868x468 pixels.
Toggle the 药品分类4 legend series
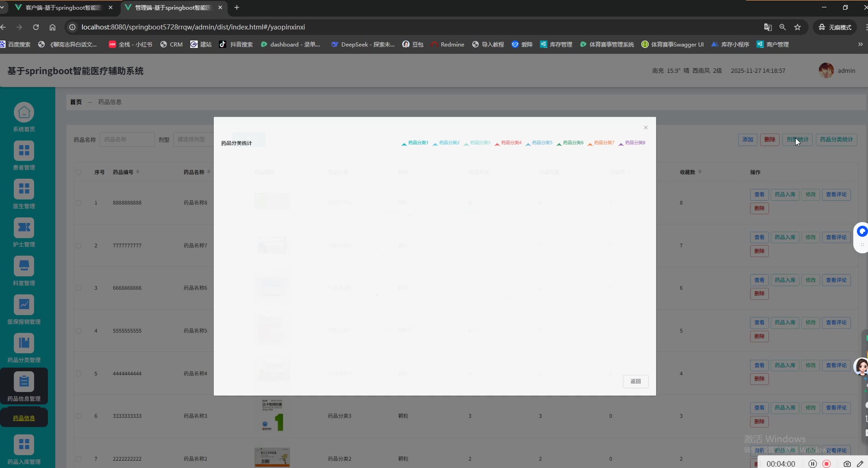[508, 143]
